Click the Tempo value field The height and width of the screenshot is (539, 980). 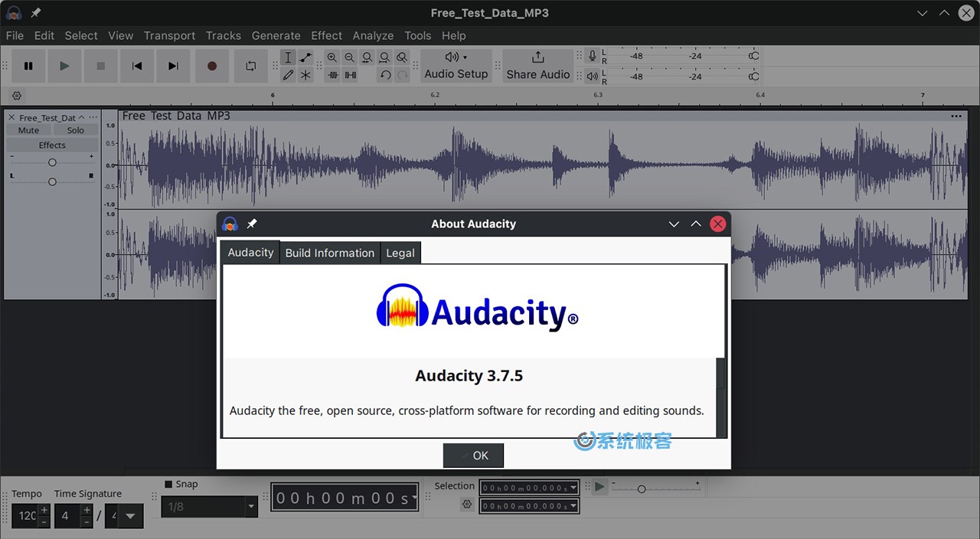(x=25, y=516)
